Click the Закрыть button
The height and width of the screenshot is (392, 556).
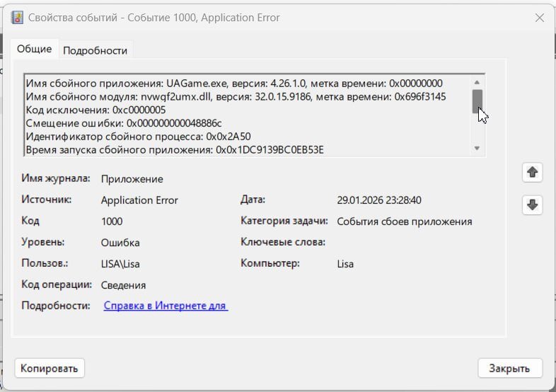tap(509, 369)
